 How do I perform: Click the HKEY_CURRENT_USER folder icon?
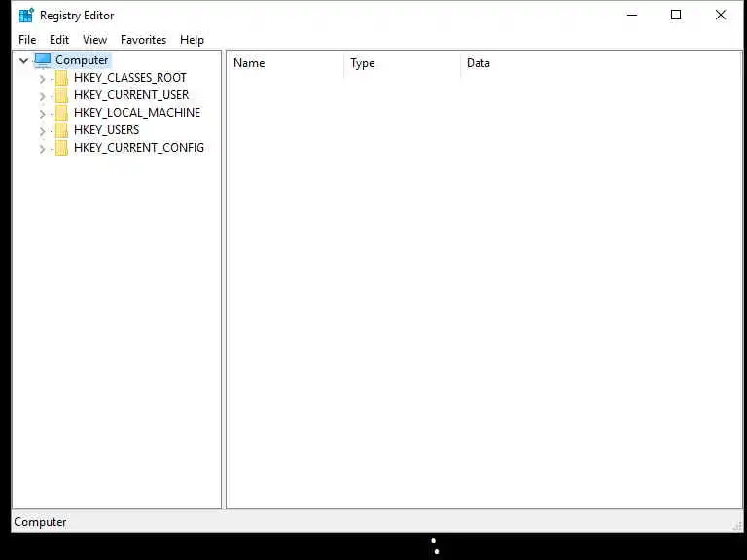pyautogui.click(x=61, y=95)
